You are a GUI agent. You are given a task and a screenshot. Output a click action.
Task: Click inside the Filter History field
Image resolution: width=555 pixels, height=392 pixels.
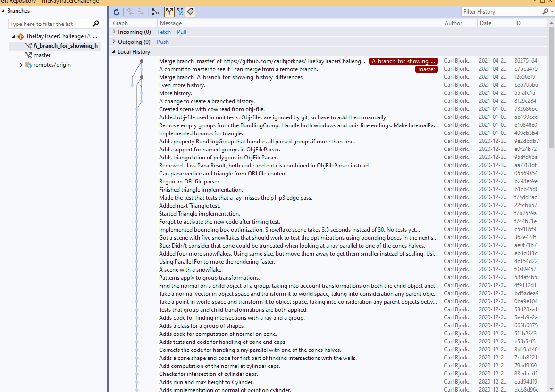(x=500, y=11)
